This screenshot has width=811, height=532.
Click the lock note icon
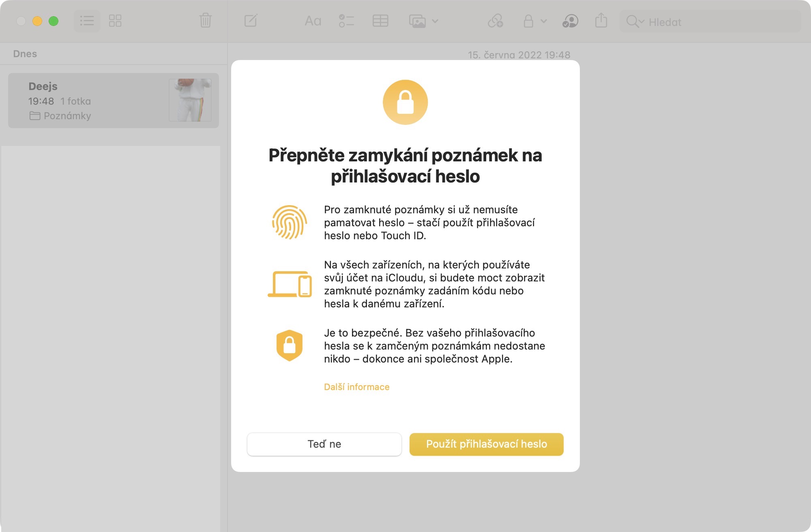point(528,21)
